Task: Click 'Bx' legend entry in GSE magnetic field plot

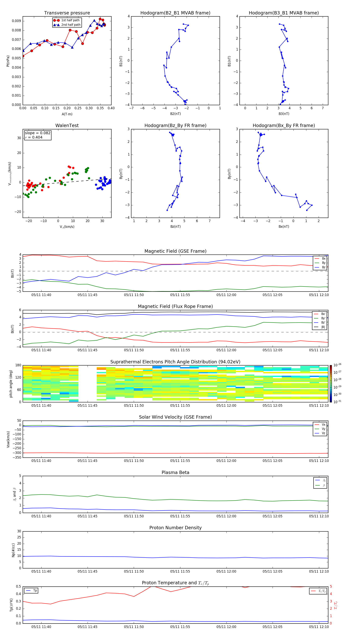Action: click(320, 259)
